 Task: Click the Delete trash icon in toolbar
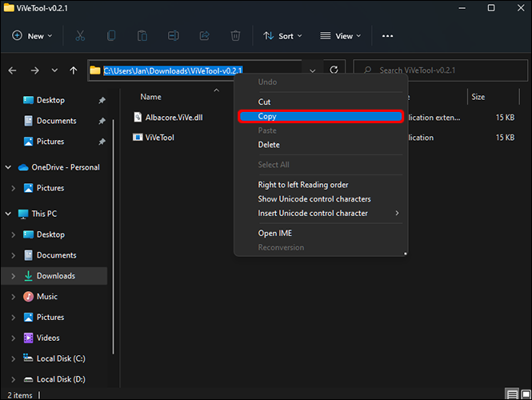pos(235,36)
